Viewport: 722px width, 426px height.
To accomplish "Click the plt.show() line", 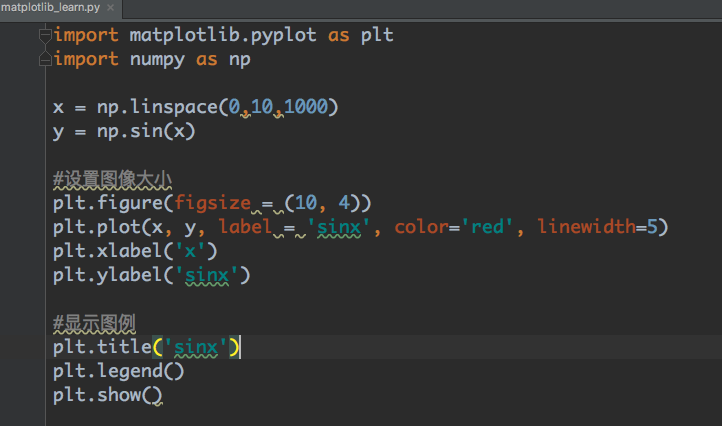I will pos(107,395).
